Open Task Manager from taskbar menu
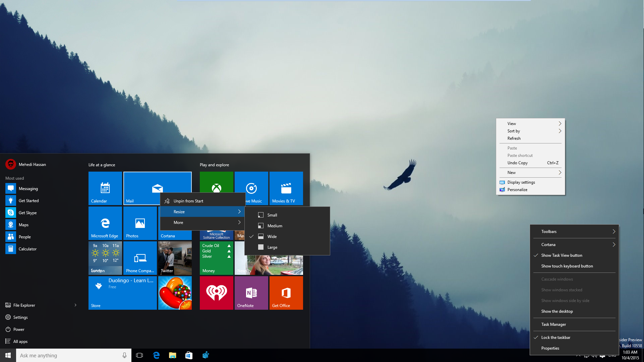Screen dimensions: 644x362 pyautogui.click(x=553, y=324)
